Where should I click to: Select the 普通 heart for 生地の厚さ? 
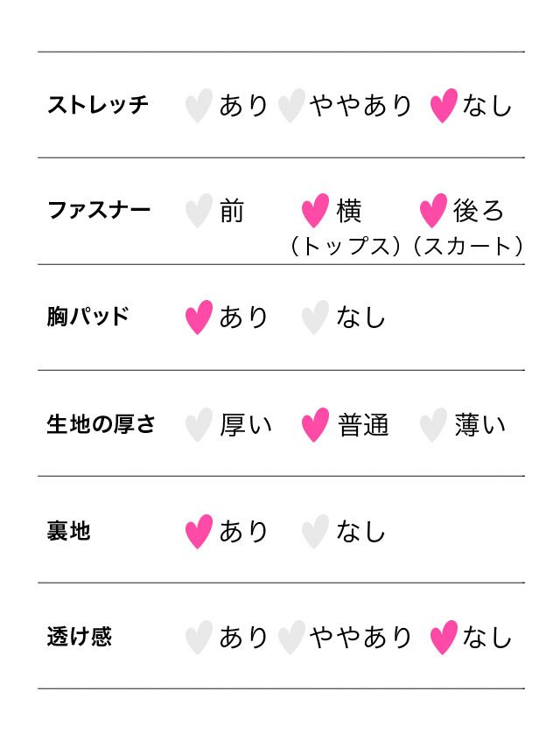[315, 425]
